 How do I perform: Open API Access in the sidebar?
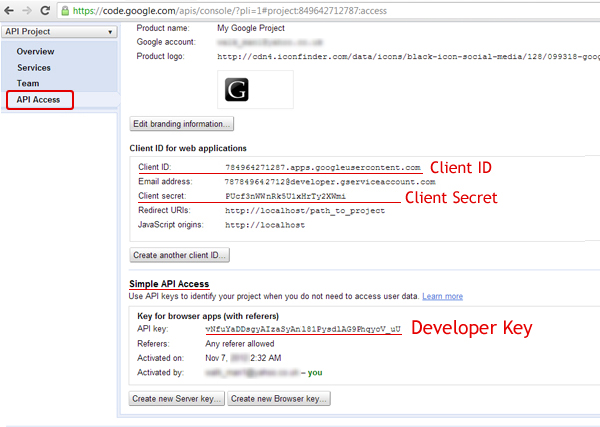tap(39, 100)
